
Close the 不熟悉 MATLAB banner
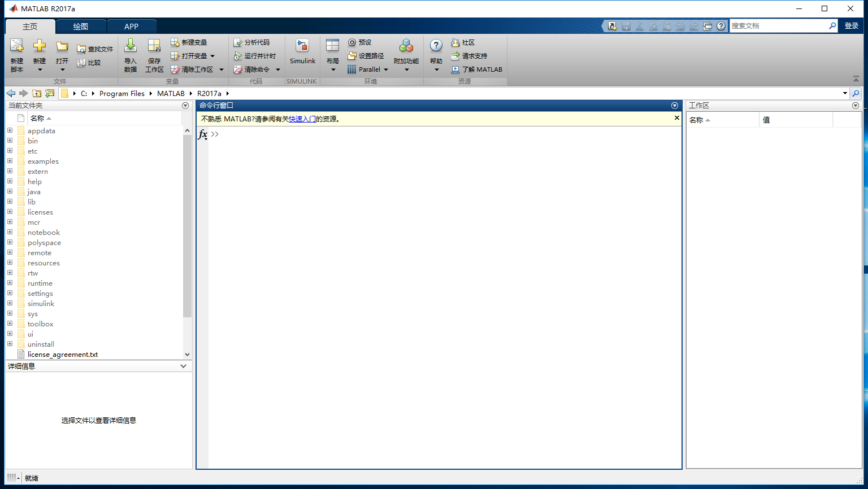coord(676,118)
